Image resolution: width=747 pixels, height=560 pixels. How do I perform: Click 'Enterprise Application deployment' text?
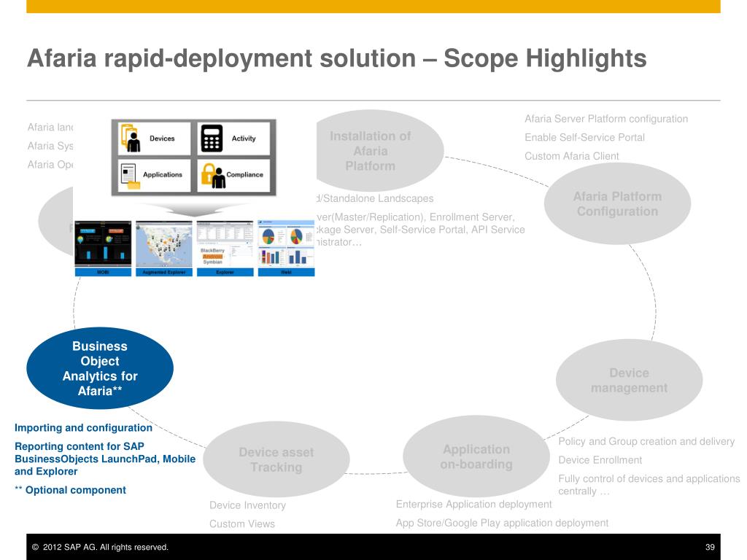[473, 504]
